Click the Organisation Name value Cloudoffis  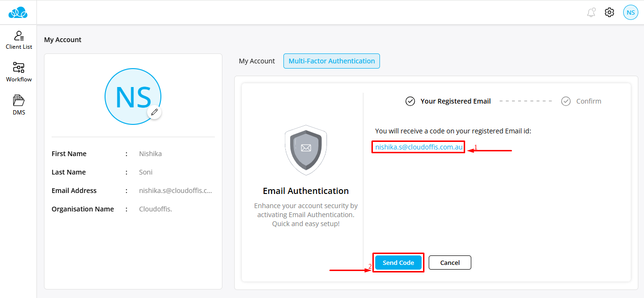[155, 209]
